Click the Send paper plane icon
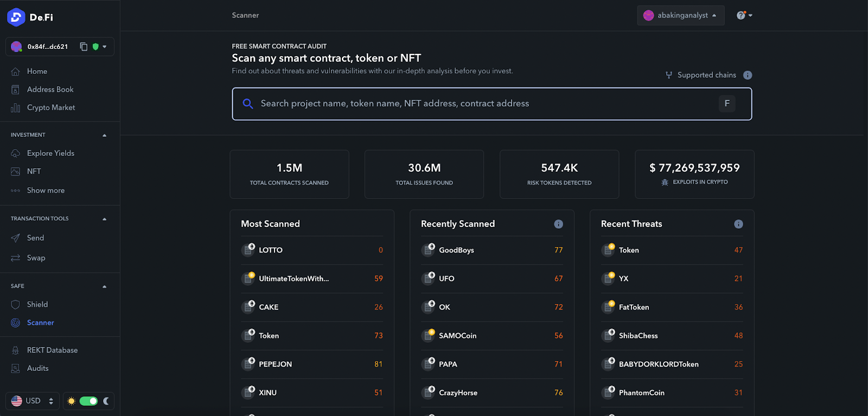The image size is (868, 416). pos(16,238)
